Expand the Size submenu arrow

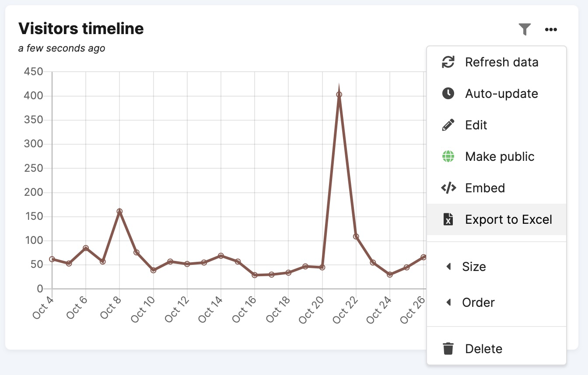(448, 267)
